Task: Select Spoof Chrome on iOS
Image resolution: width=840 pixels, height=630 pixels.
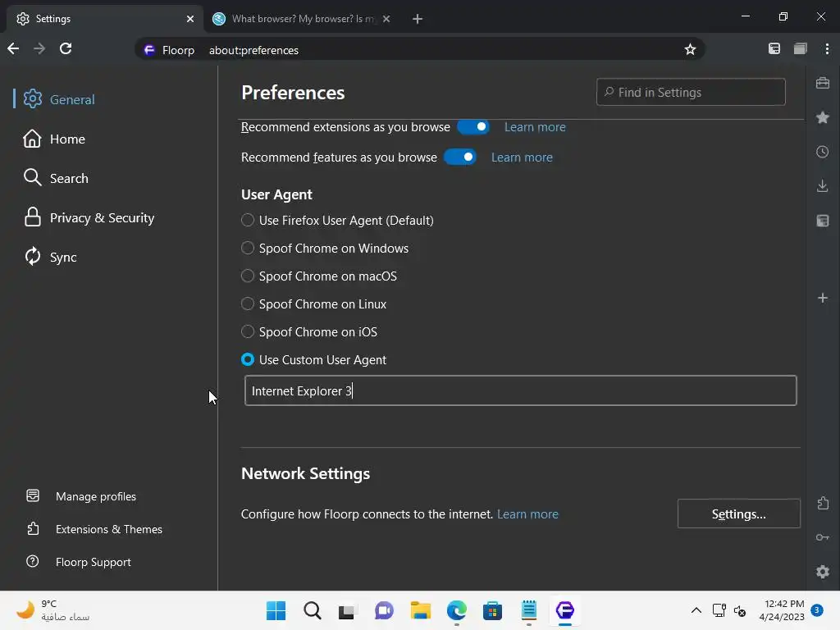Action: pyautogui.click(x=248, y=331)
